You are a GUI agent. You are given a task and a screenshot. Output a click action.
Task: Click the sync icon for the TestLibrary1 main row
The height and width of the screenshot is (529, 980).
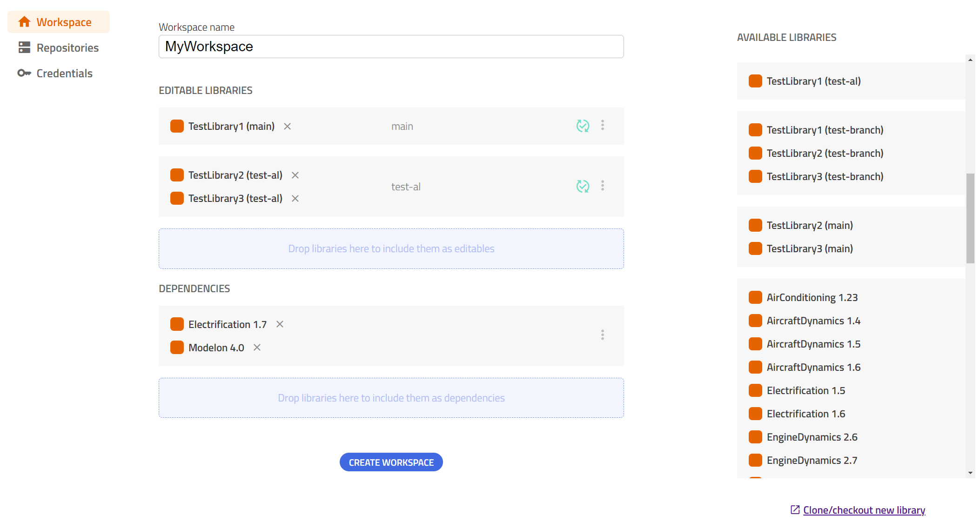[x=583, y=126]
